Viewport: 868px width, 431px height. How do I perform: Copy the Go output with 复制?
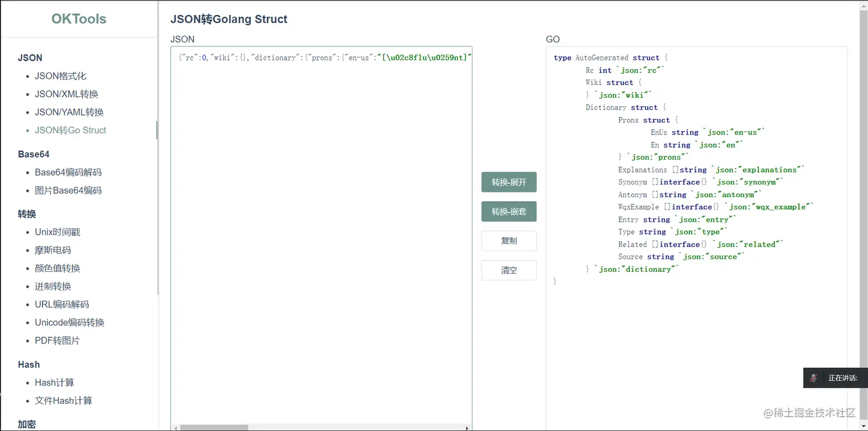coord(509,241)
